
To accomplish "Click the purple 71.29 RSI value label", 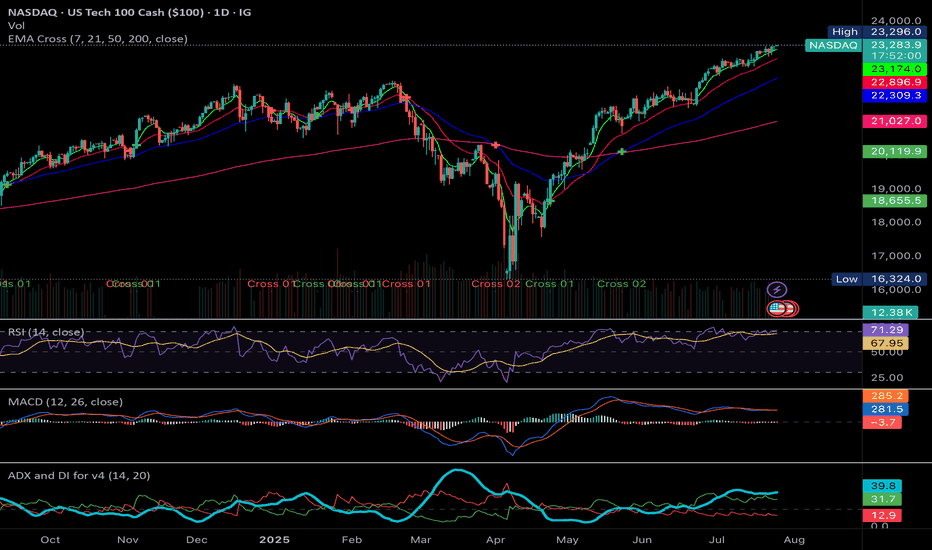I will [885, 330].
